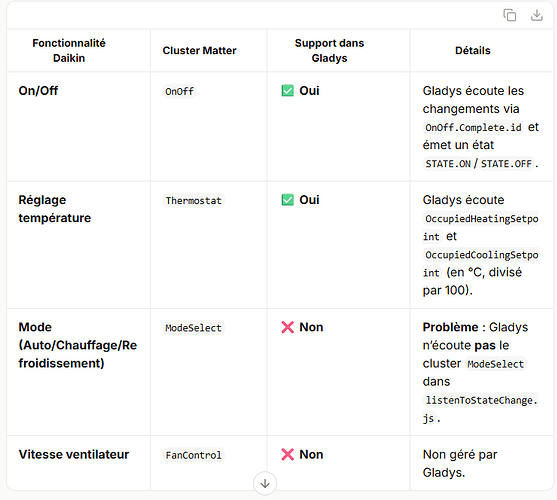Click the copy table icon
557x500 pixels.
(509, 15)
